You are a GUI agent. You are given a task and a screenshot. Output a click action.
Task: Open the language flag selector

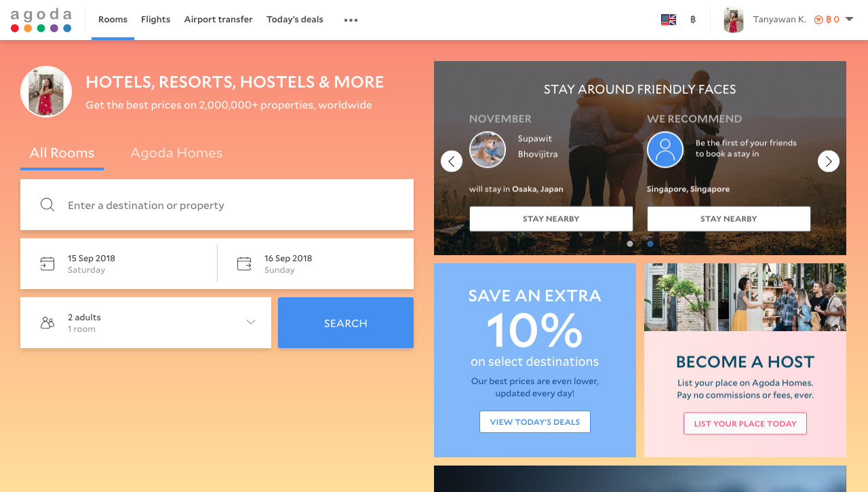[x=669, y=20]
